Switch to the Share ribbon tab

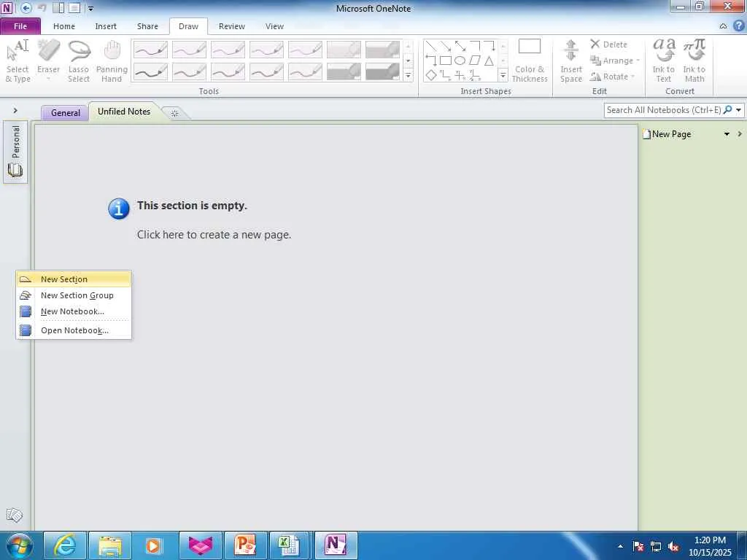tap(147, 26)
